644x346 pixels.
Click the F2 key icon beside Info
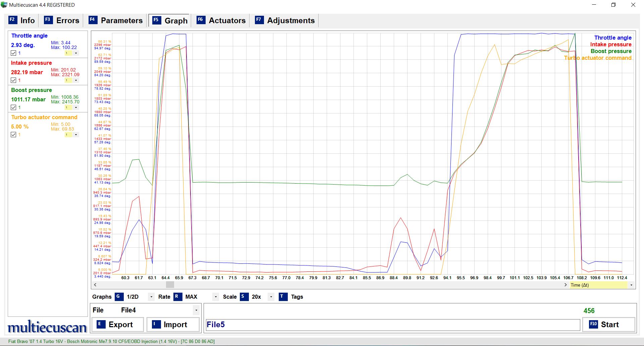tap(13, 20)
